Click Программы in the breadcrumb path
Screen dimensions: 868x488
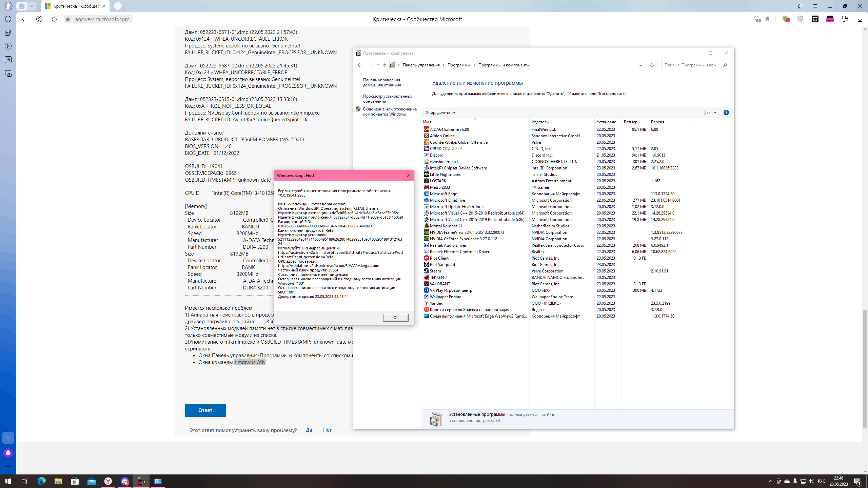(459, 65)
